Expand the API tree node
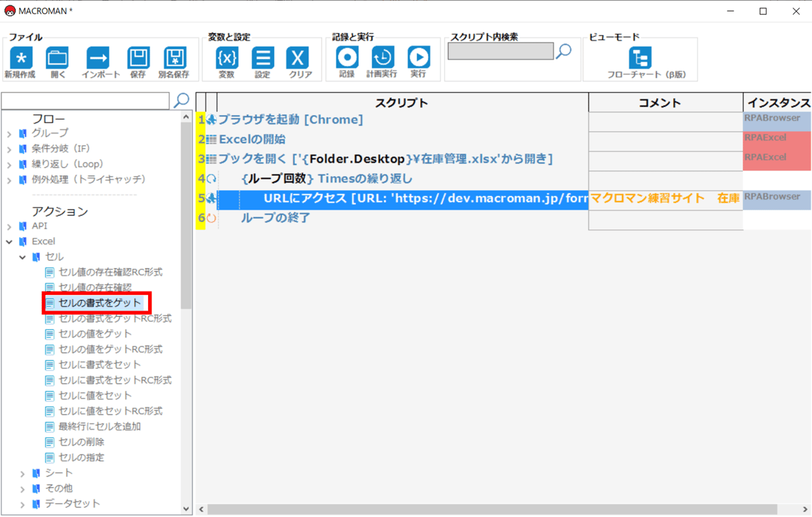The width and height of the screenshot is (812, 517). pyautogui.click(x=9, y=226)
